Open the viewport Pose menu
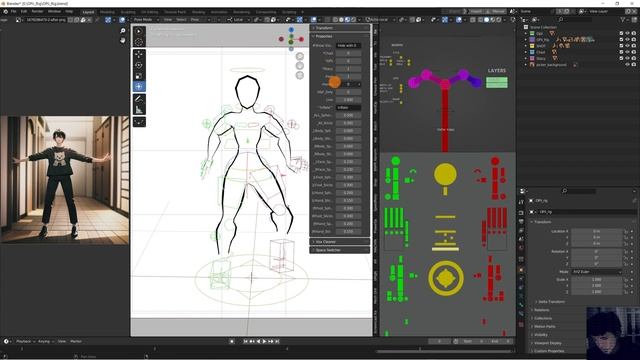Viewport: 640px width, 360px height. (195, 20)
